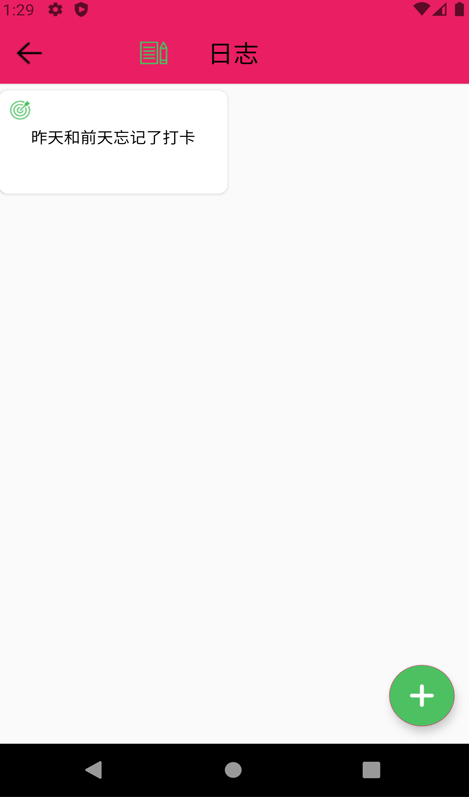469x797 pixels.
Task: Tap the notebook and pencil journal icon
Action: pyautogui.click(x=154, y=53)
